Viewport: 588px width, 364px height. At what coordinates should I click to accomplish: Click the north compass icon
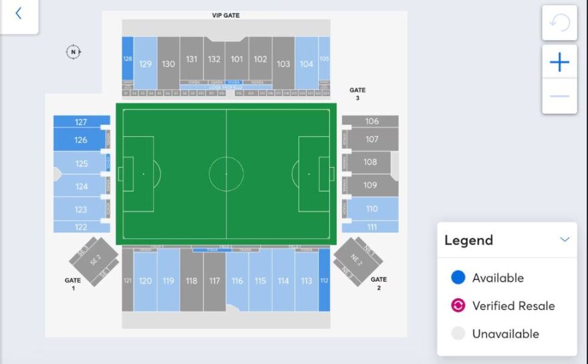coord(73,52)
